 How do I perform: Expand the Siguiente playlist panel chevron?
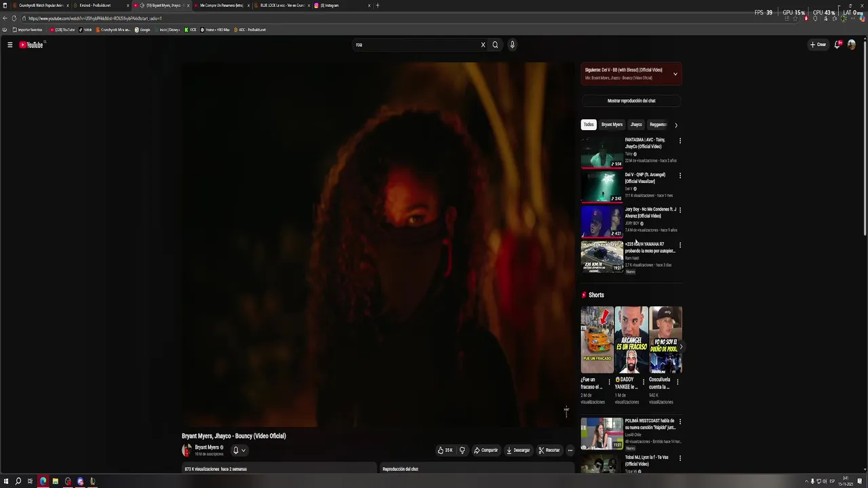[x=675, y=74]
